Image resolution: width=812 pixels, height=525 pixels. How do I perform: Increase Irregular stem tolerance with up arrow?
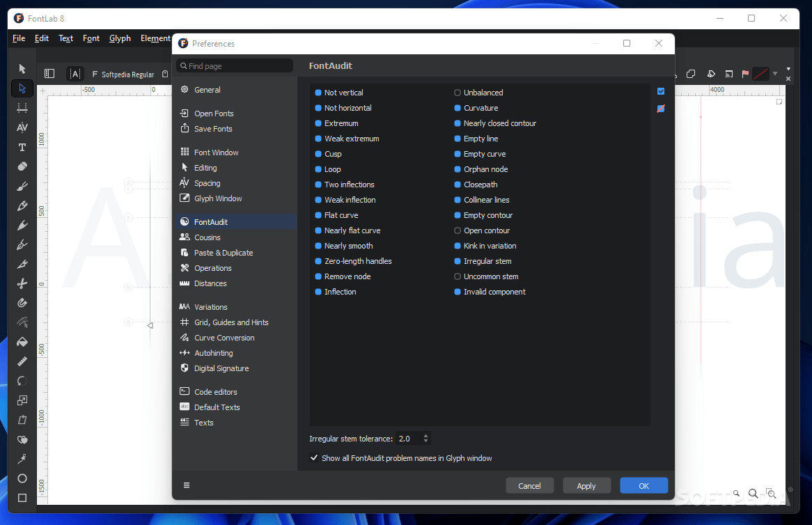tap(425, 435)
